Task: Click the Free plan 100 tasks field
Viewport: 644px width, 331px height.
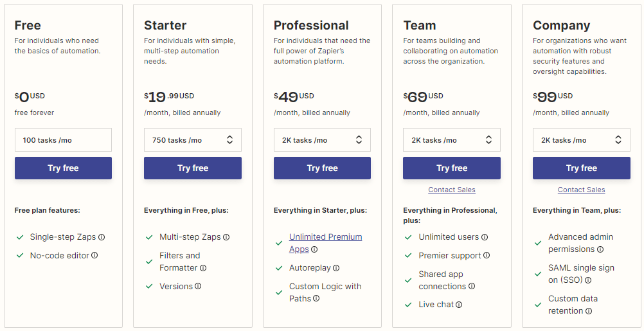Action: pos(63,140)
